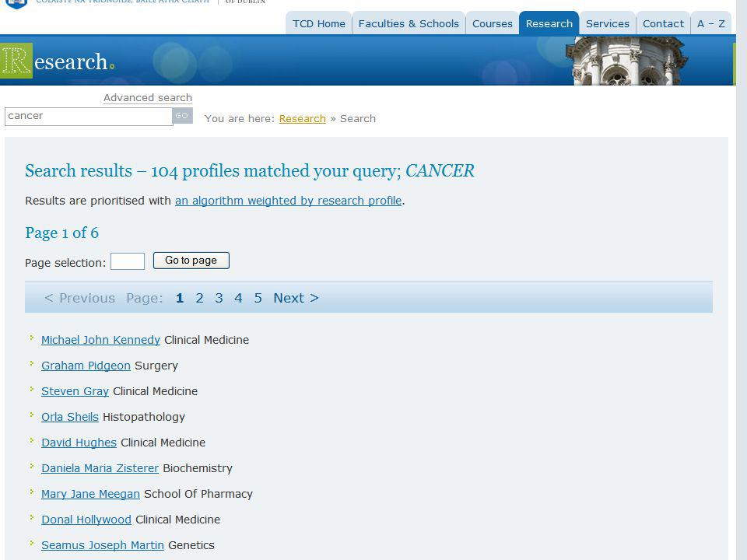Screen dimensions: 747x560
Task: Open Seamus Joseph Martin's profile
Action: [103, 546]
